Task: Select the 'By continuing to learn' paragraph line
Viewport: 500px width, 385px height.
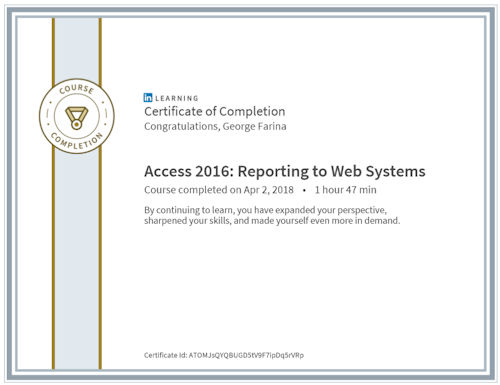Action: click(265, 210)
